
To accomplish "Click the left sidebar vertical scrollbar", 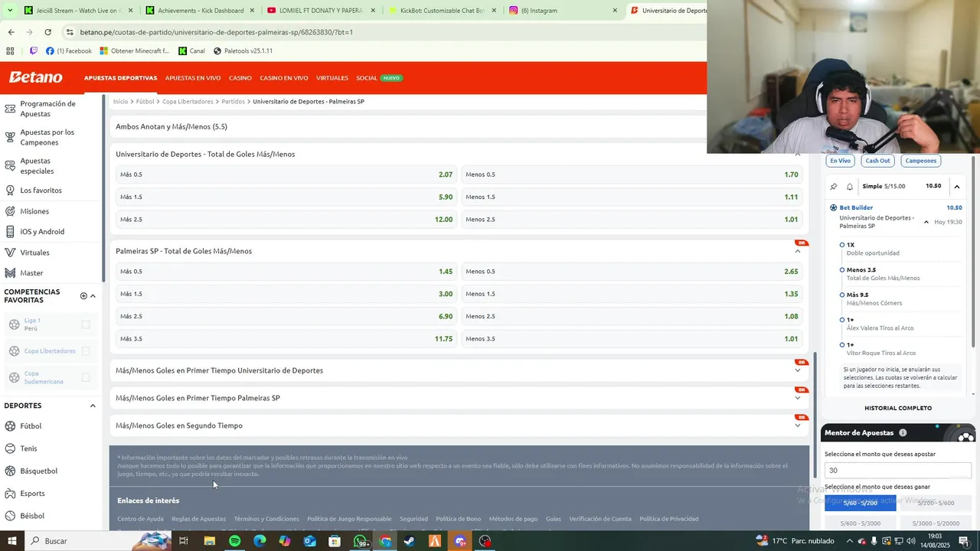I will (103, 187).
